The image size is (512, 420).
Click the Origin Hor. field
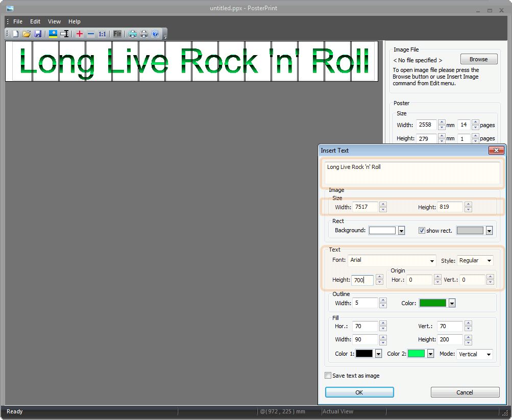pos(420,280)
